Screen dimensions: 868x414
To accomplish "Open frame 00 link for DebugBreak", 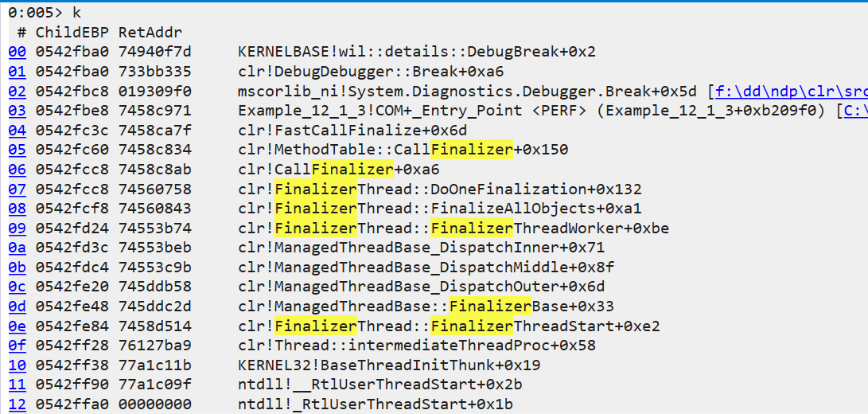I will 18,52.
